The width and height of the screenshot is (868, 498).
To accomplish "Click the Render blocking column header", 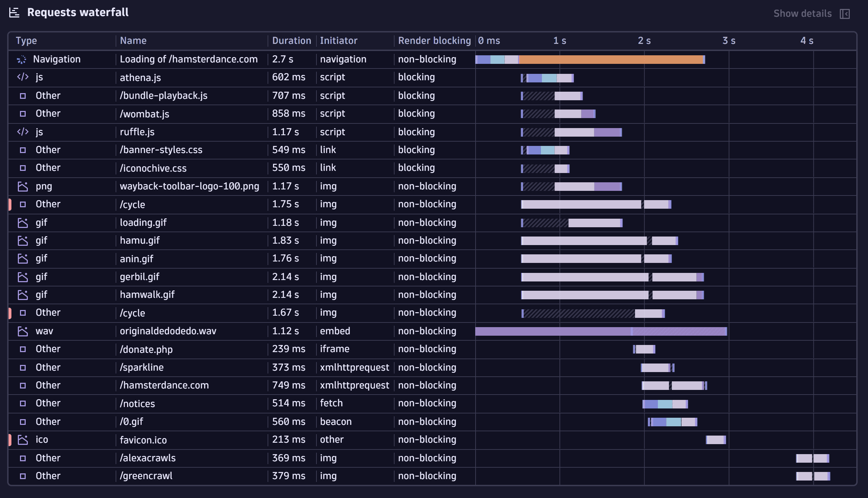I will click(x=434, y=41).
